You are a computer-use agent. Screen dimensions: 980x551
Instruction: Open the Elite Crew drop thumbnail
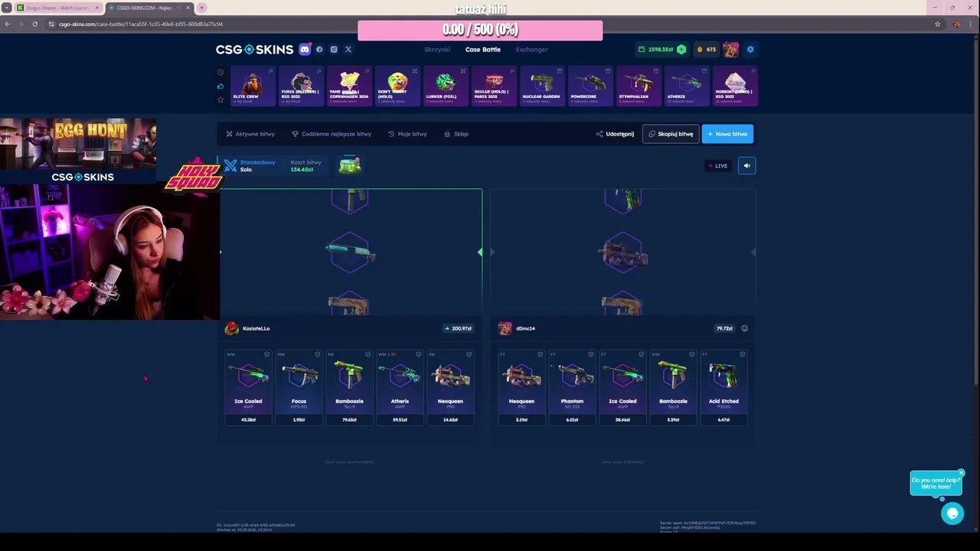[252, 86]
